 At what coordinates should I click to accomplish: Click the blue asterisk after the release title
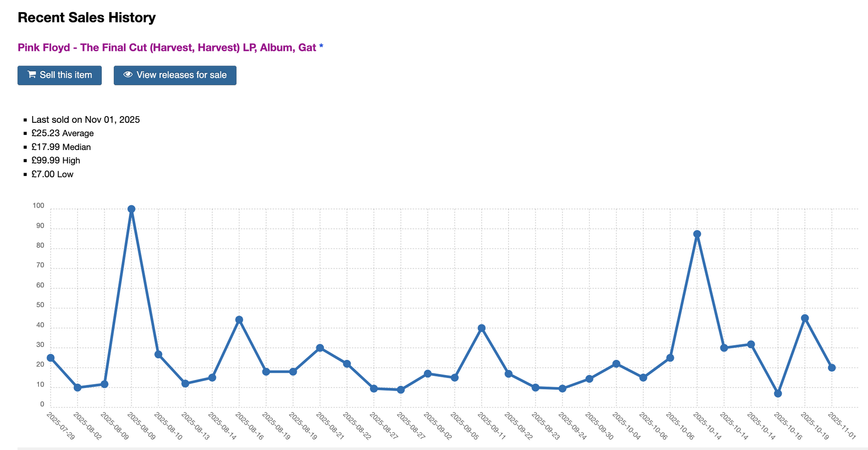coord(321,47)
